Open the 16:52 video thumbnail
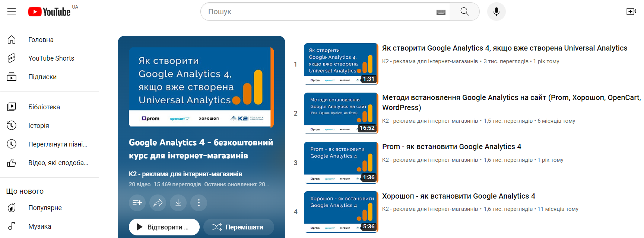This screenshot has height=238, width=644. point(340,113)
